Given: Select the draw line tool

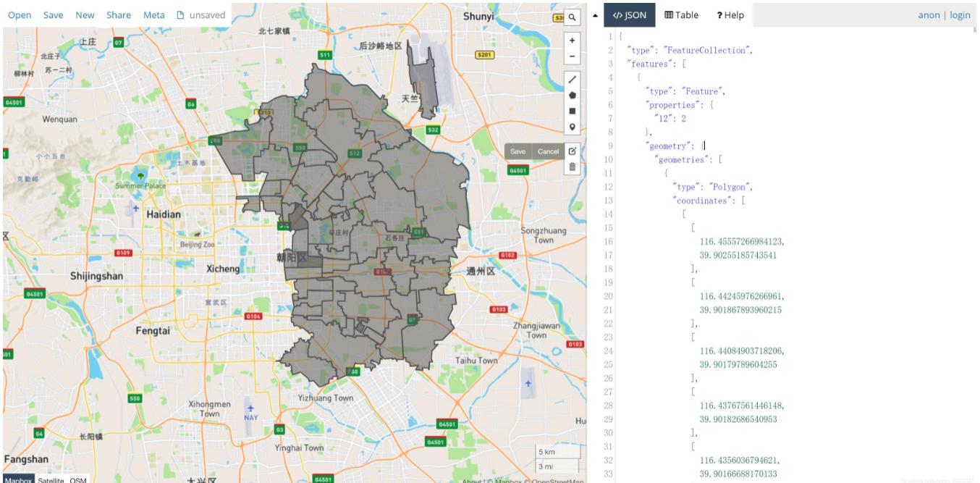Looking at the screenshot, I should [x=572, y=80].
